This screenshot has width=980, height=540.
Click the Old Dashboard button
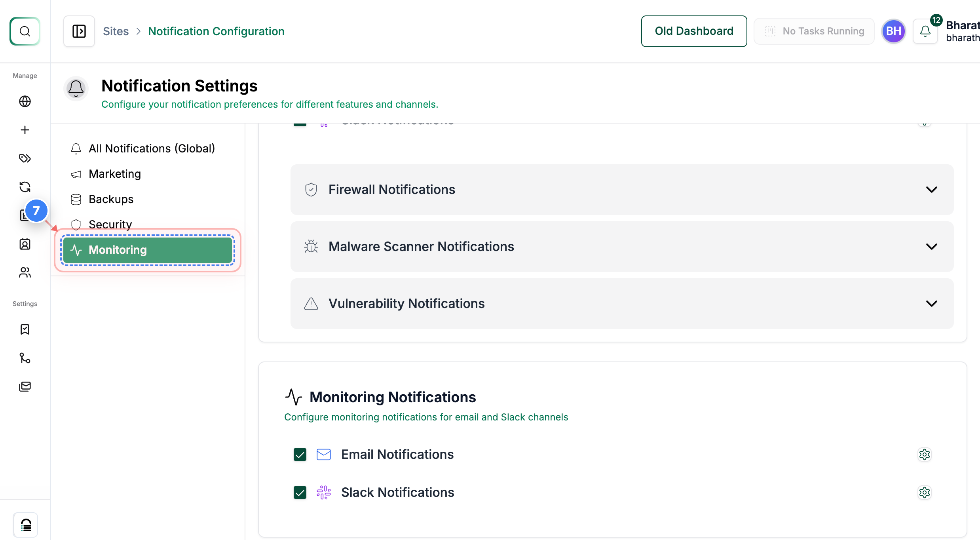click(694, 31)
